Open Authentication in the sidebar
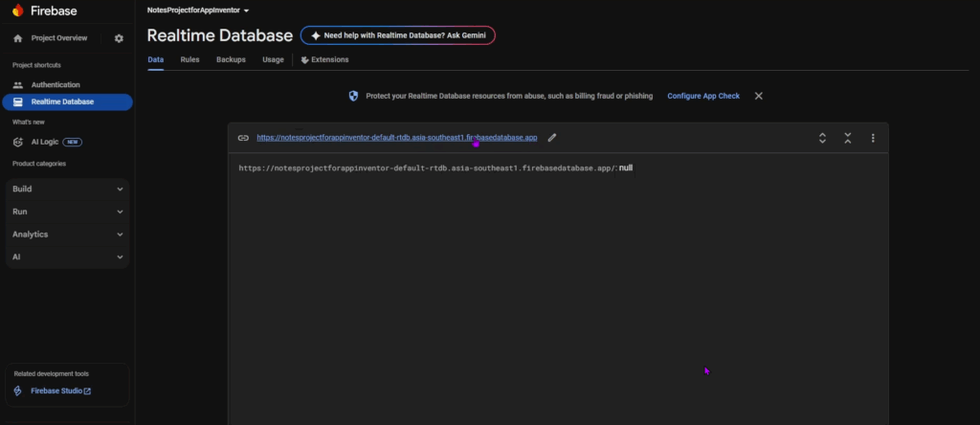This screenshot has width=980, height=425. click(x=55, y=85)
